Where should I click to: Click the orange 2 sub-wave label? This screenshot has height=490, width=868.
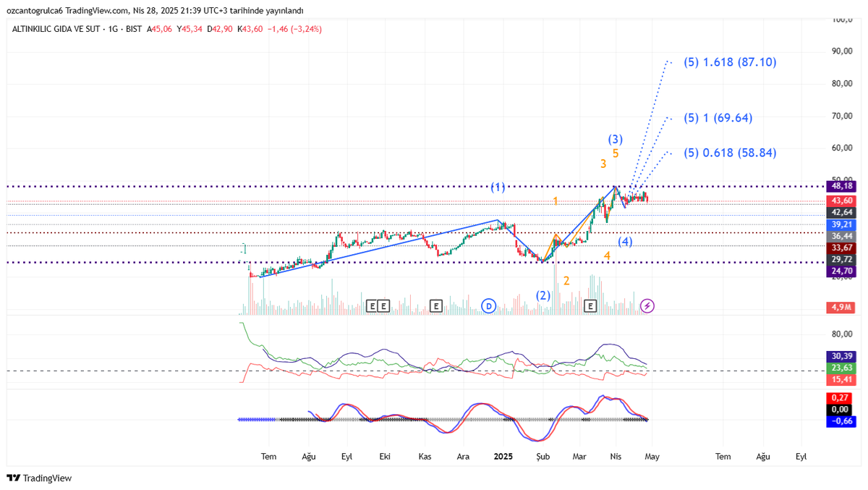(x=567, y=281)
